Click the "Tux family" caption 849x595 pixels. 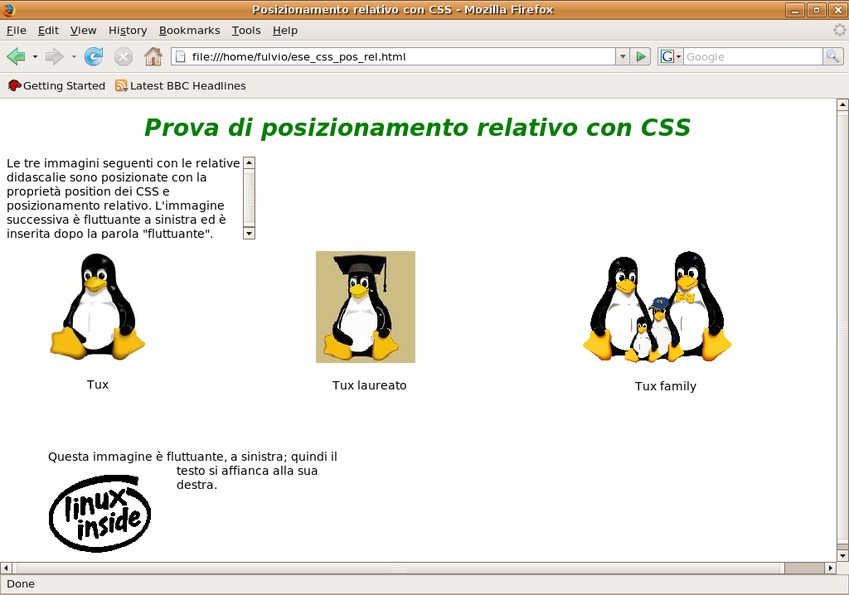coord(665,386)
